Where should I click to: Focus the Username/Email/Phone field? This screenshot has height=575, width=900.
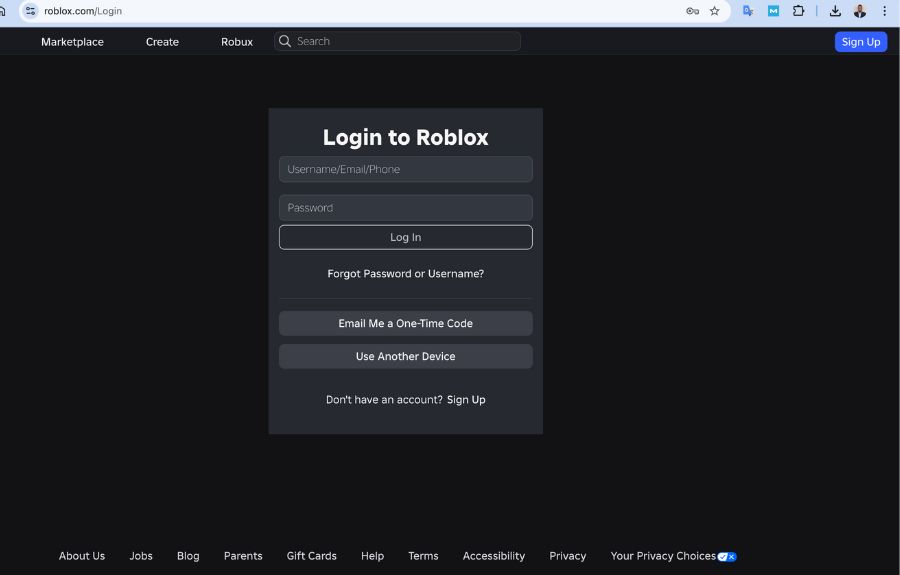pos(405,169)
